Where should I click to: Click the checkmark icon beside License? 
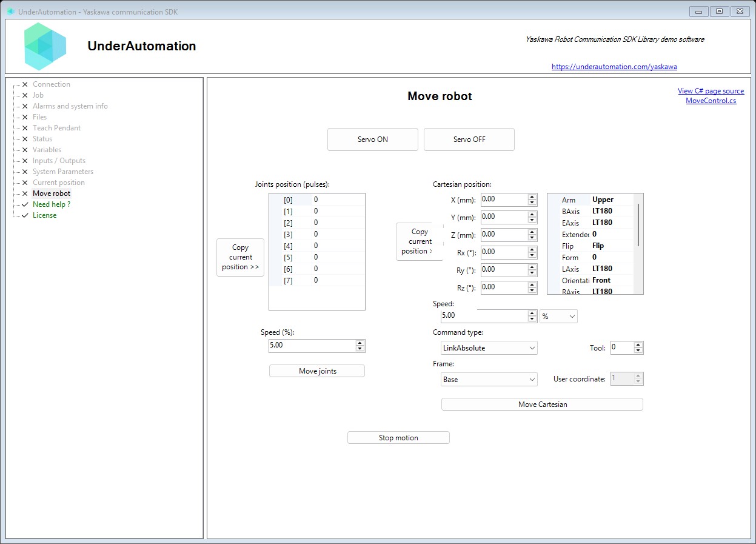(x=25, y=215)
